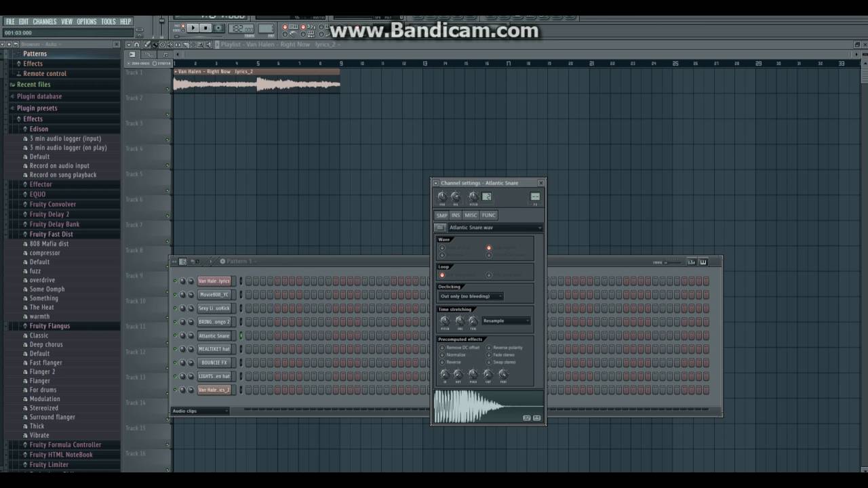Open the Audio clips channel filter dropdown

[200, 411]
